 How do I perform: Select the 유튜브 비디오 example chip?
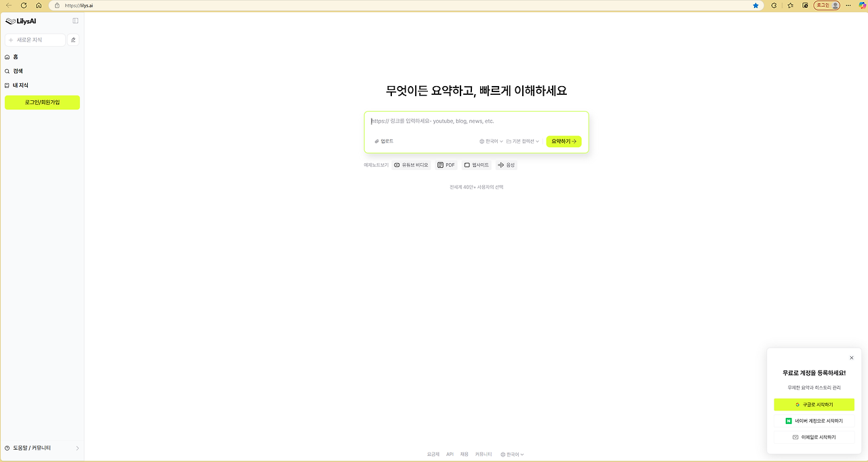410,165
